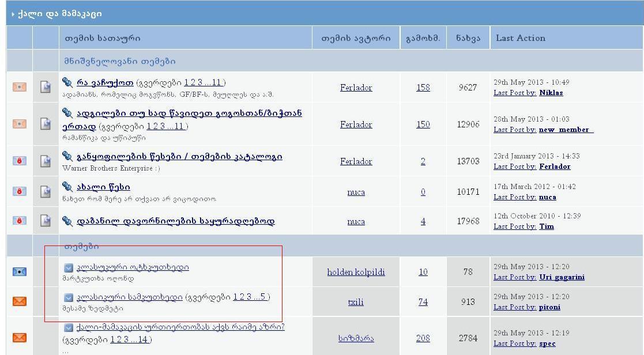644x355 pixels.
Task: Click the view count 9627
Action: [x=468, y=88]
